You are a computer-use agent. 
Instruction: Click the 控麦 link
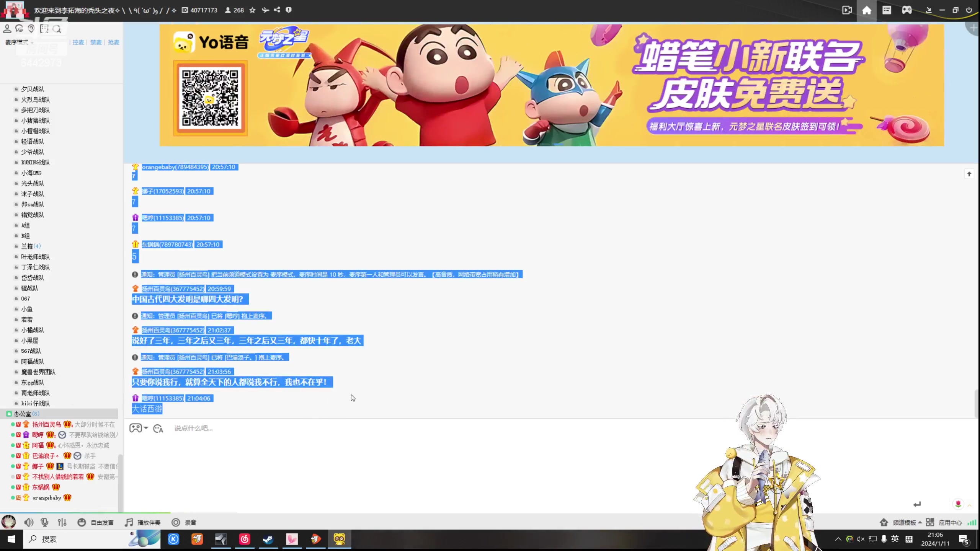click(x=78, y=42)
